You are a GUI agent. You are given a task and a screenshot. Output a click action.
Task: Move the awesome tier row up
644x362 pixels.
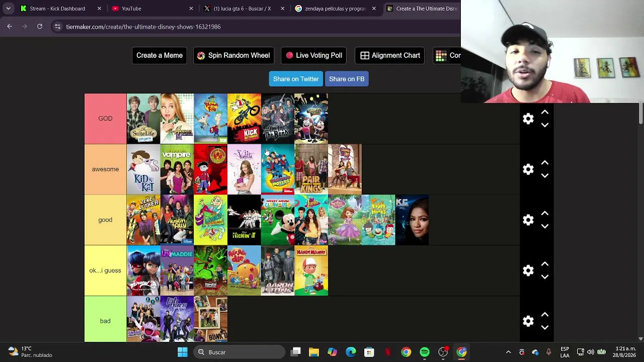(x=545, y=163)
